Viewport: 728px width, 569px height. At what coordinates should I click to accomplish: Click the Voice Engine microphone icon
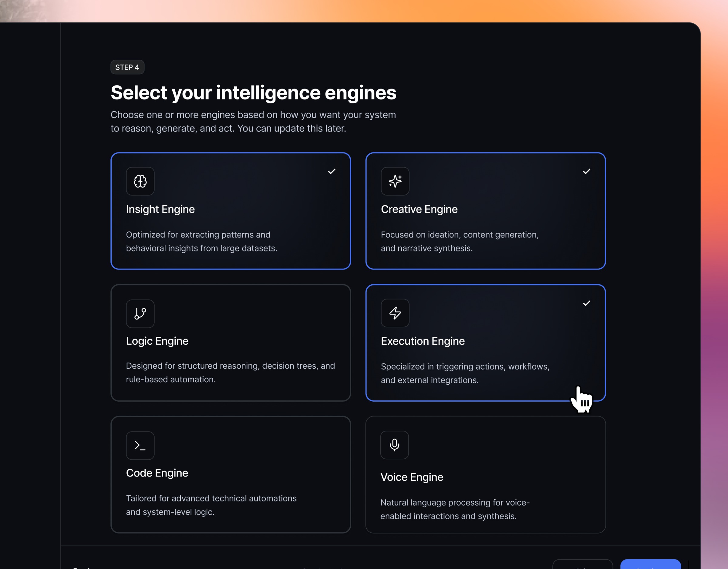(x=394, y=445)
